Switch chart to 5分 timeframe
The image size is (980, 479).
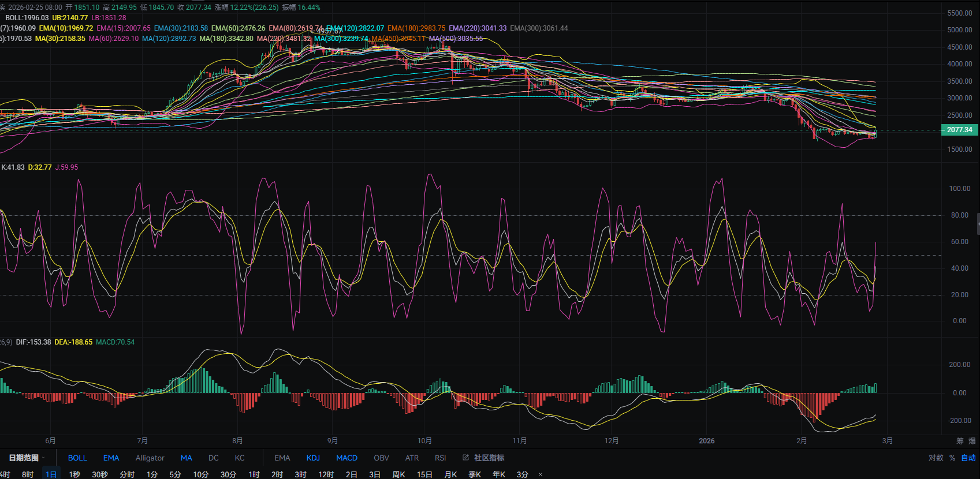click(175, 474)
